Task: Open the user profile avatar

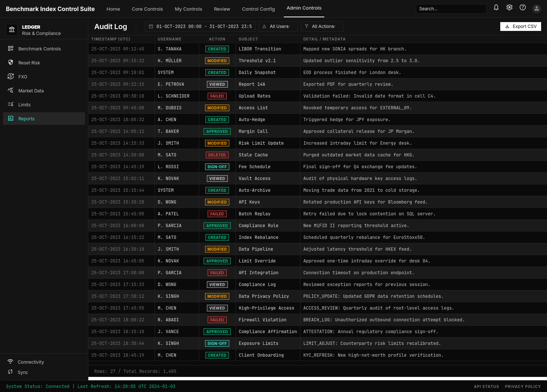Action: 537,8
